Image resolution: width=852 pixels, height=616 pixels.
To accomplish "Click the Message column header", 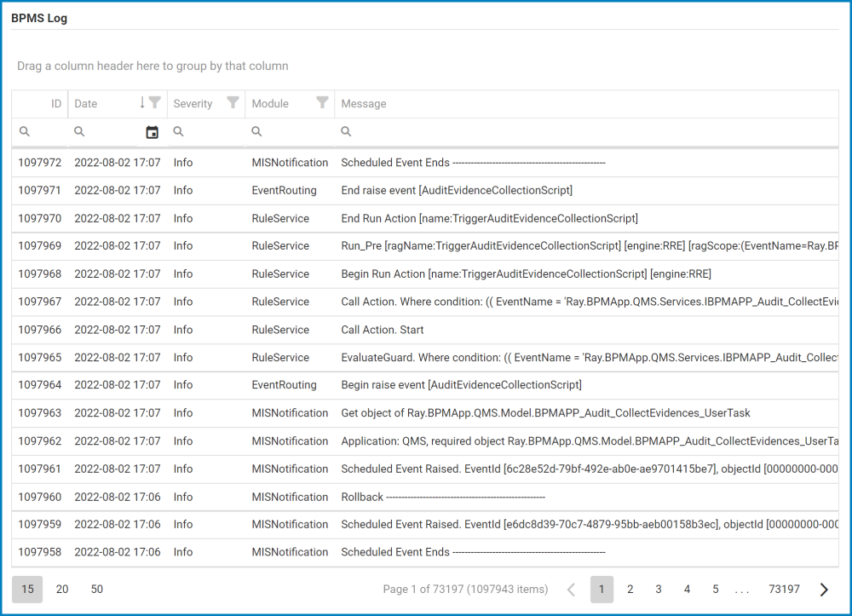I will [x=364, y=104].
